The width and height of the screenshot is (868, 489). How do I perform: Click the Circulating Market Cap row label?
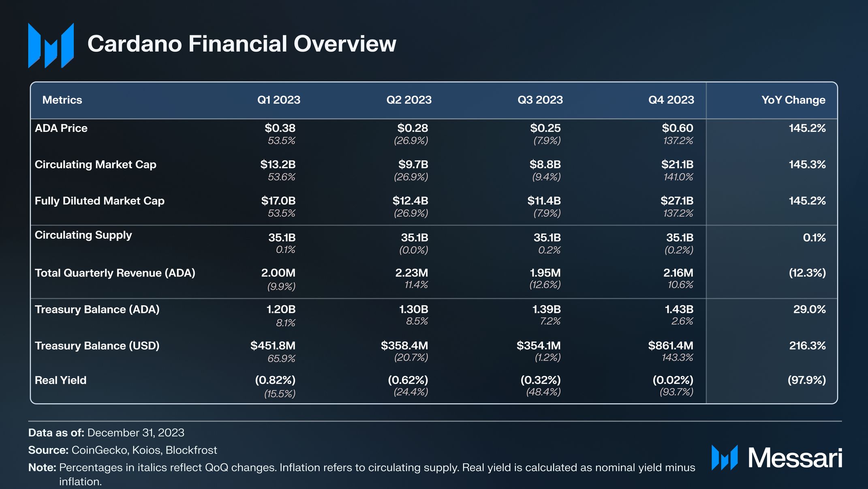[95, 165]
